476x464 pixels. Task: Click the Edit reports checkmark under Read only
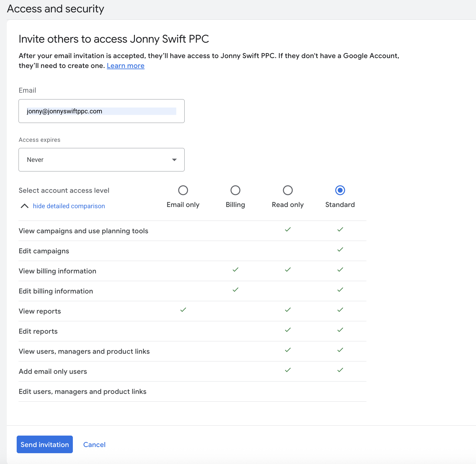287,330
